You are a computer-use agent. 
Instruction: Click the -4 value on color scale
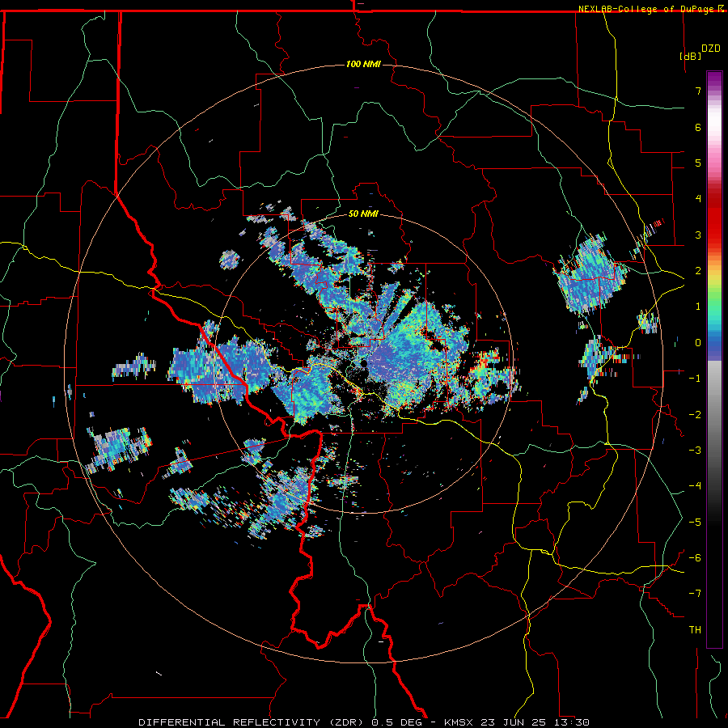point(695,486)
